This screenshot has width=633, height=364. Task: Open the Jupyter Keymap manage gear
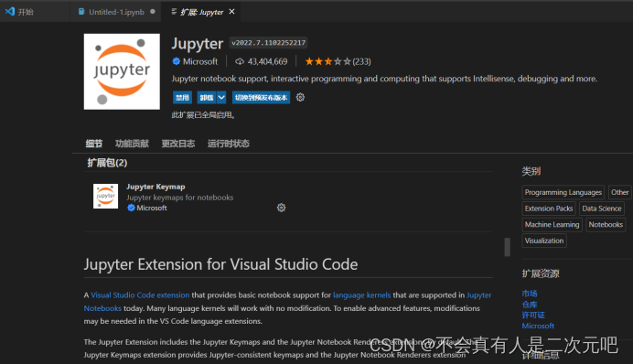(281, 208)
